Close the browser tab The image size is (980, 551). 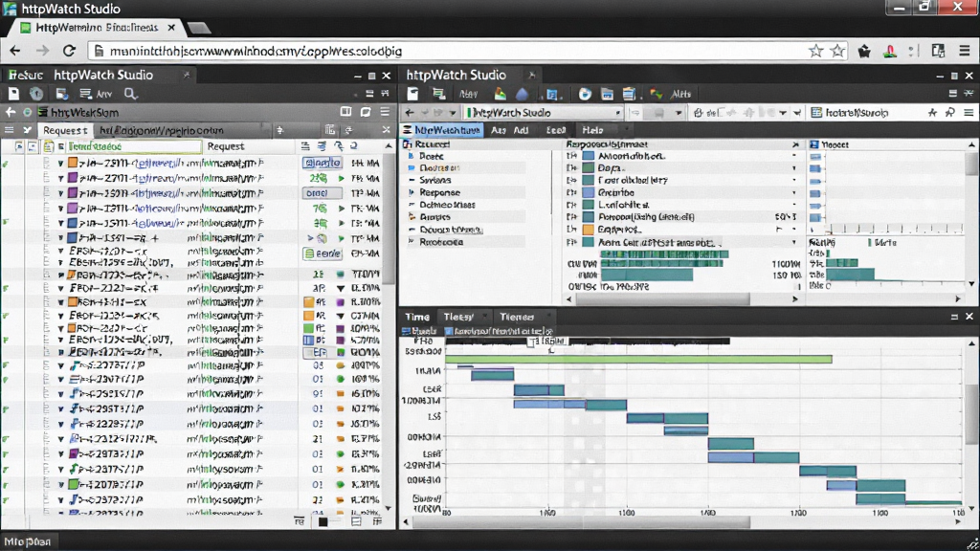(x=171, y=28)
